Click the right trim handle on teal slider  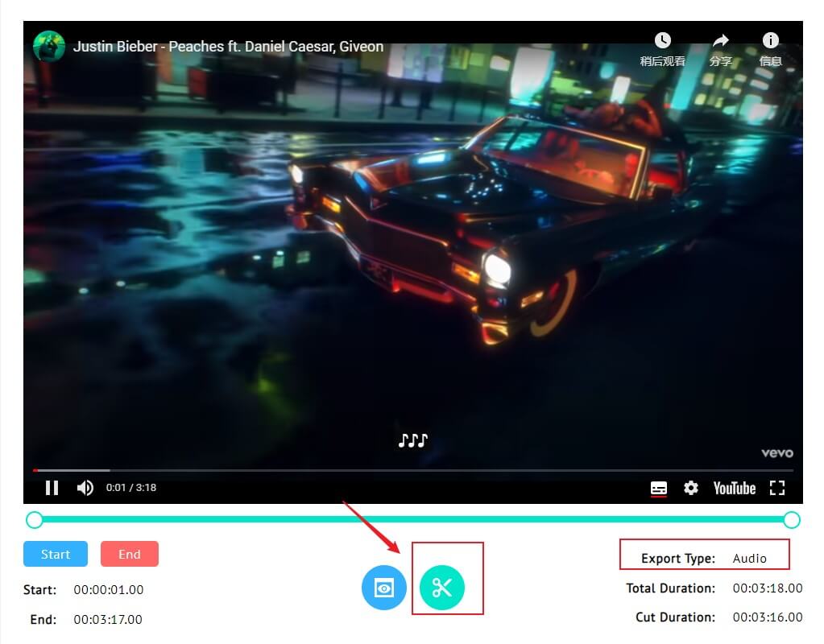coord(792,520)
